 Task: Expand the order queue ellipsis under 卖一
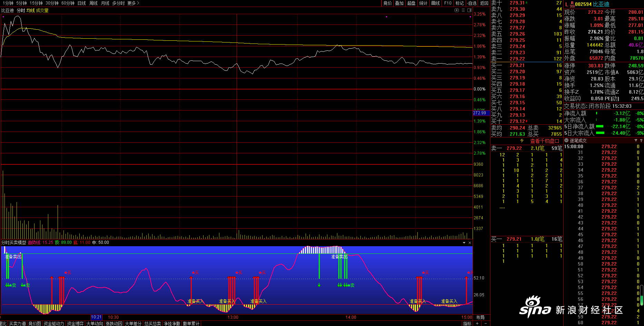click(x=502, y=208)
